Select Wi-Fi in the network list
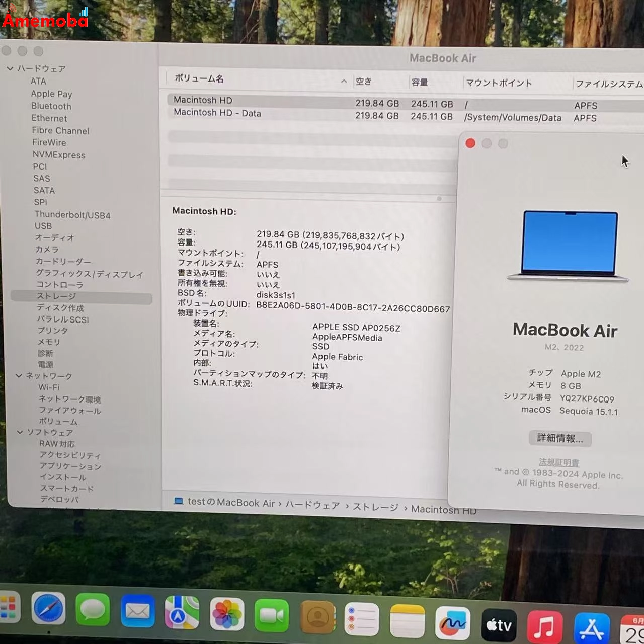Viewport: 644px width, 644px height. [x=49, y=387]
